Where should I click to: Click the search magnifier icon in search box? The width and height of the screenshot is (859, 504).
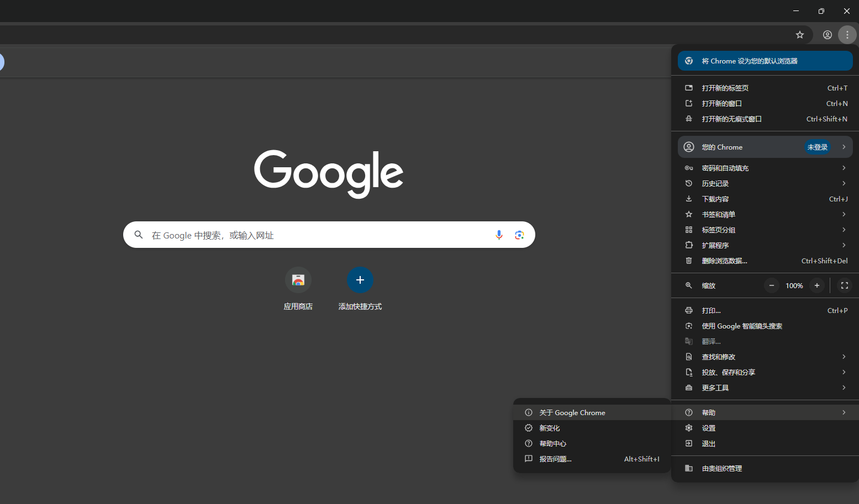pos(139,235)
